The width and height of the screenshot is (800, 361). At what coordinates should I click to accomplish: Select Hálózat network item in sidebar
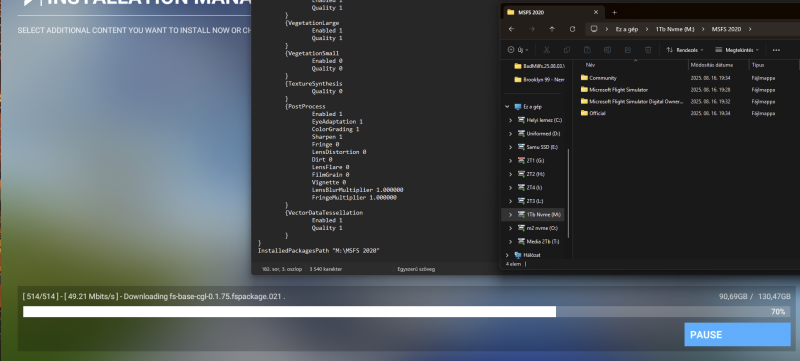click(x=528, y=255)
